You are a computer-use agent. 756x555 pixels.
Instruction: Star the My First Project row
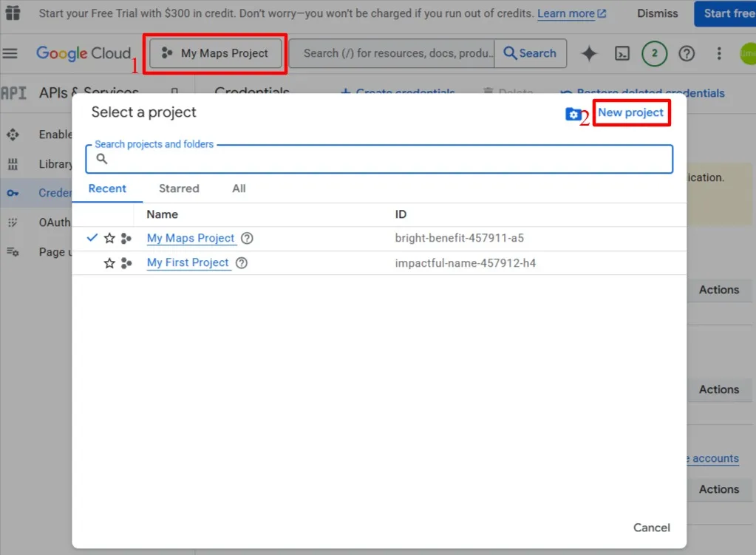[x=109, y=263]
